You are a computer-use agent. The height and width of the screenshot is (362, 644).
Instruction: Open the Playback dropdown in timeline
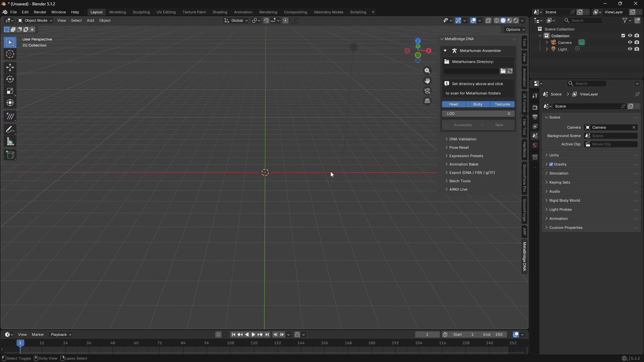pyautogui.click(x=61, y=335)
